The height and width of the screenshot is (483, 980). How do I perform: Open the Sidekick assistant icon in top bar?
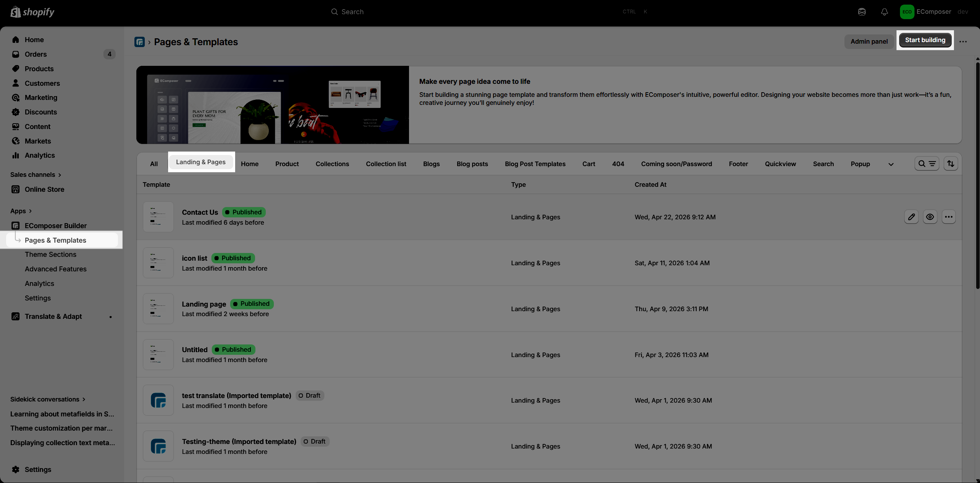[x=862, y=12]
